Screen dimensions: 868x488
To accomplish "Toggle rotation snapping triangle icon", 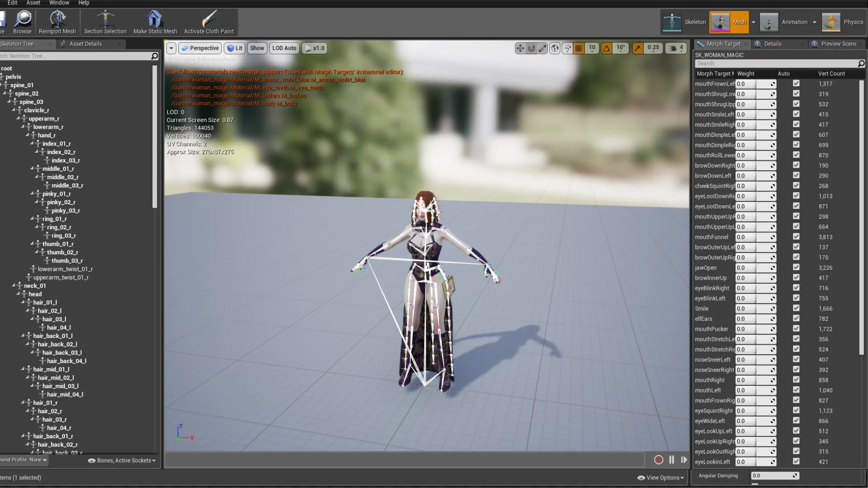I will tap(607, 48).
